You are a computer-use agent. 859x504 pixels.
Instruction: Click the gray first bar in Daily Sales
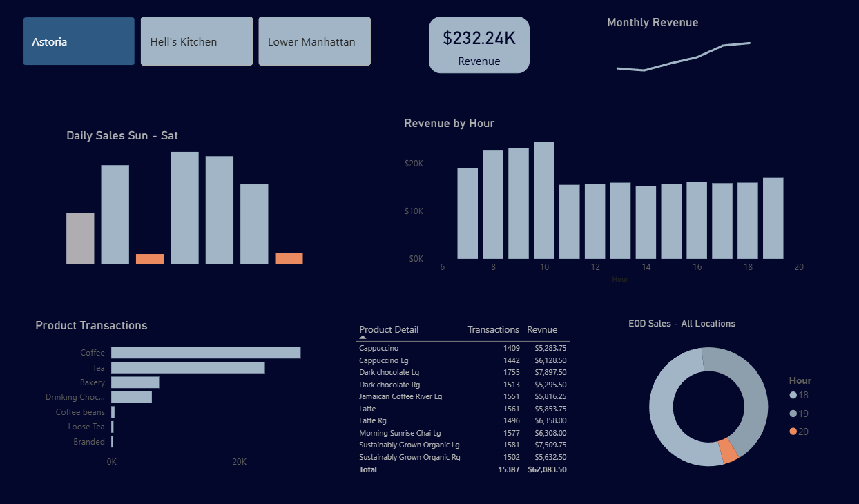[80, 238]
